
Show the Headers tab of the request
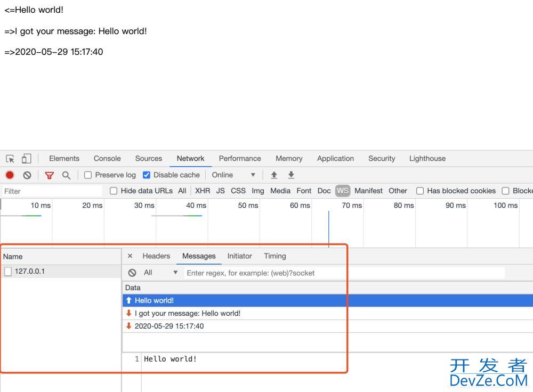(x=156, y=256)
